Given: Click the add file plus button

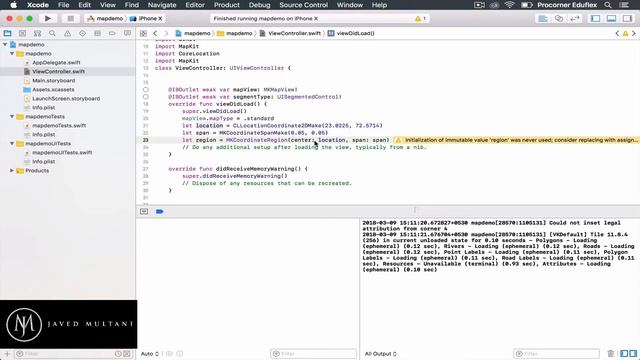Looking at the screenshot, I should click(7, 353).
